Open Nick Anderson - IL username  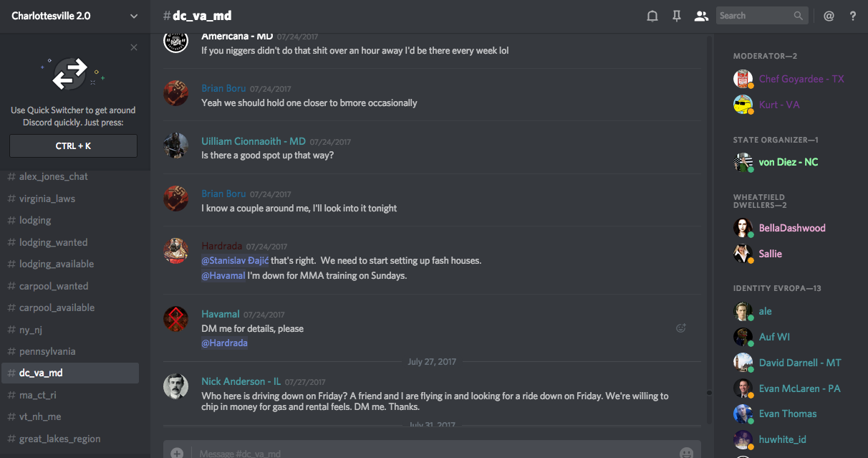coord(241,381)
